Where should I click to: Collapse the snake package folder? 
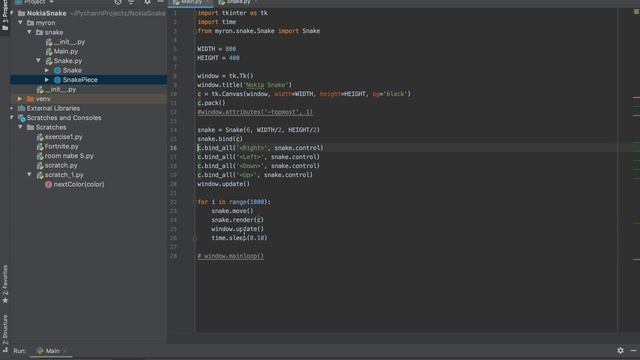29,32
